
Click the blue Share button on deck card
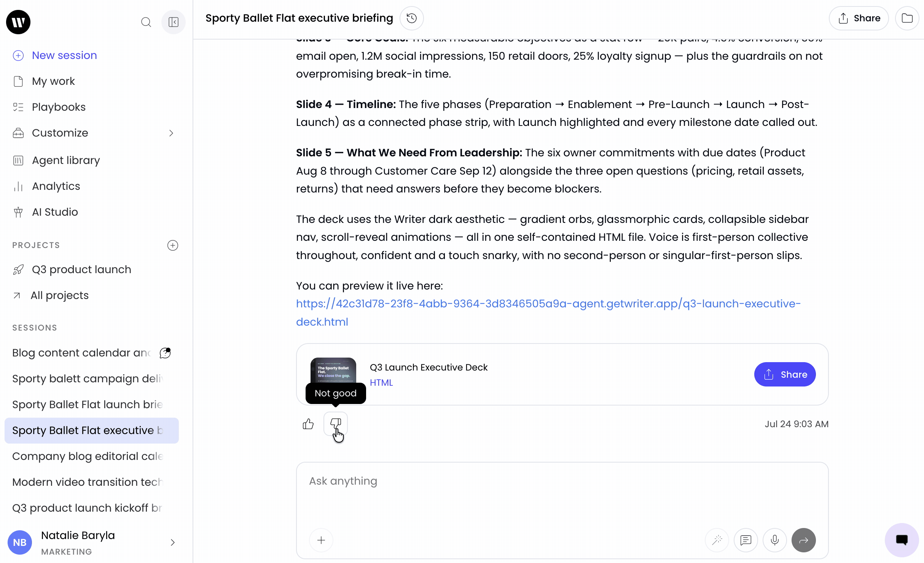[785, 374]
